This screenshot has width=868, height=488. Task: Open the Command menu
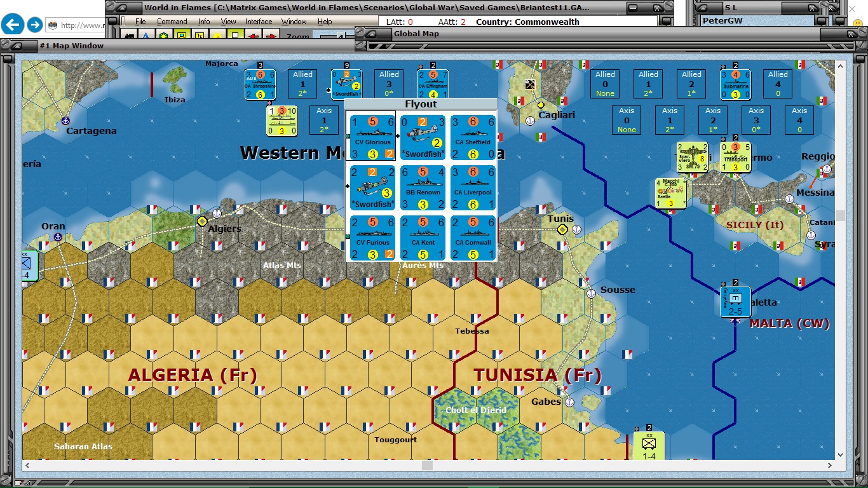(172, 22)
